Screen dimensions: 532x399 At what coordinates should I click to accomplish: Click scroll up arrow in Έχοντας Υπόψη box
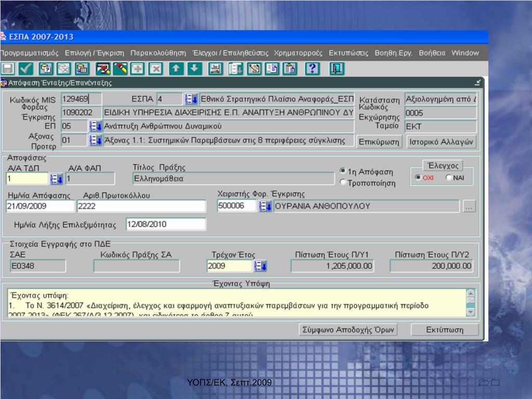pos(471,293)
